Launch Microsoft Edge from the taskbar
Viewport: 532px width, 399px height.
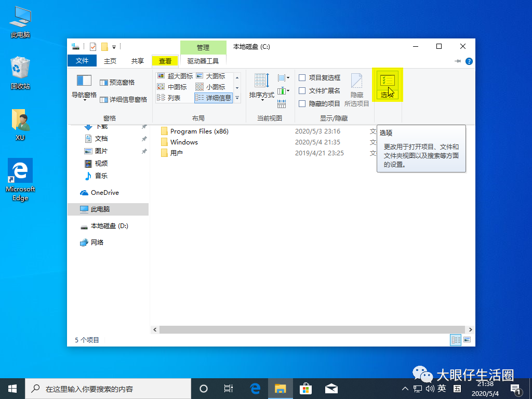click(254, 388)
